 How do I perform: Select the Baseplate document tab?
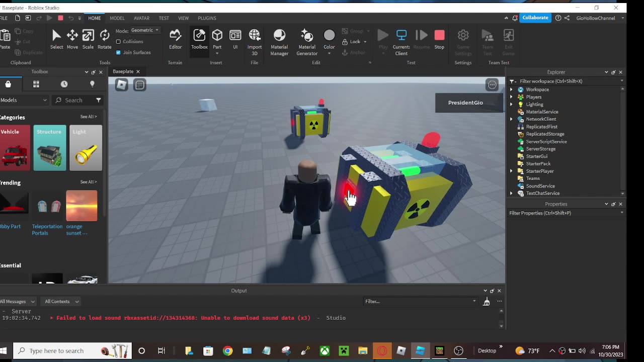point(123,71)
